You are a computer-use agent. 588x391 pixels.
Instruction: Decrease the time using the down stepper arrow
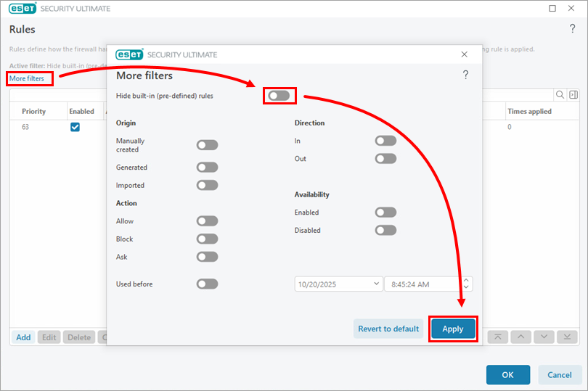(467, 288)
